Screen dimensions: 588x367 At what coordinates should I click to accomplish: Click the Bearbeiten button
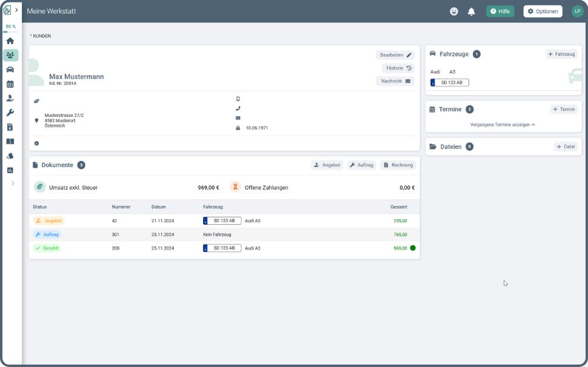[x=395, y=55]
